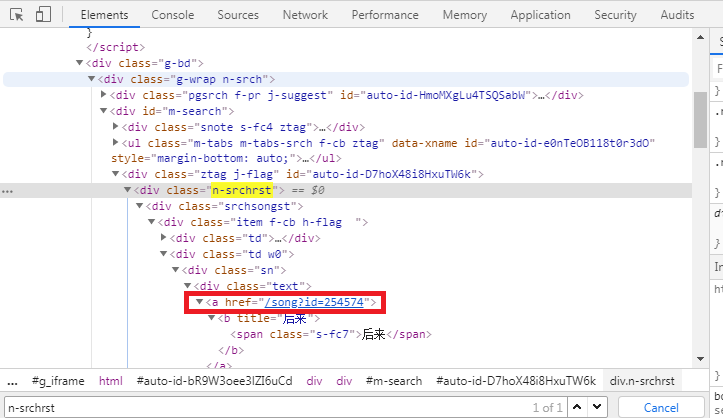Collapse the div class g-bd node
The width and height of the screenshot is (723, 418).
click(x=81, y=63)
